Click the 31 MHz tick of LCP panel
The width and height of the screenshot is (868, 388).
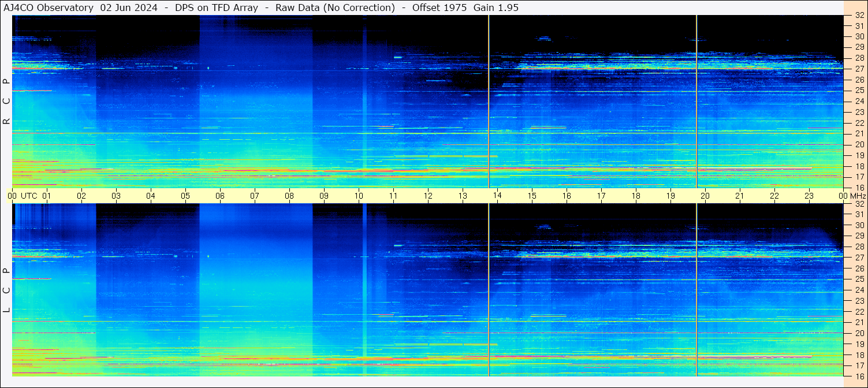pos(859,214)
